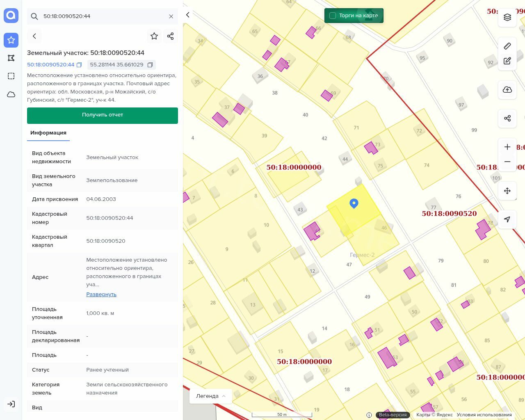Switch to the Информация tab
525x420 pixels.
tap(48, 133)
